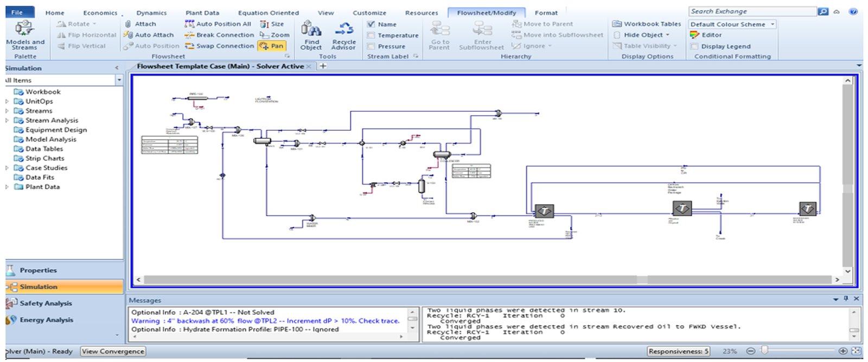
Task: Click Swap Connection in Flowsheet group
Action: pyautogui.click(x=219, y=46)
